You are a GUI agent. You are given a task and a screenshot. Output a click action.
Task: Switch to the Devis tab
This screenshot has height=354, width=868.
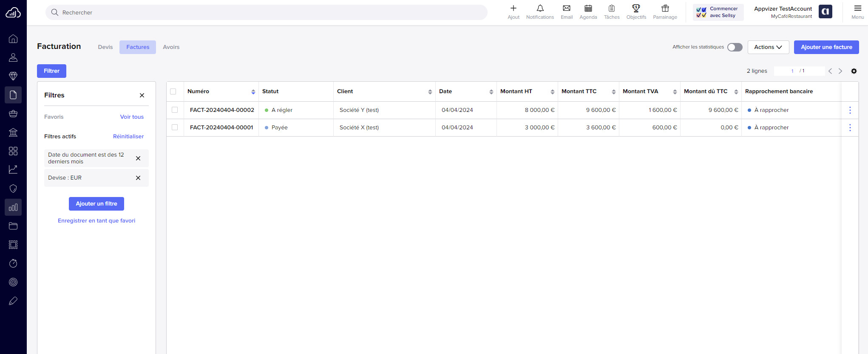point(105,47)
